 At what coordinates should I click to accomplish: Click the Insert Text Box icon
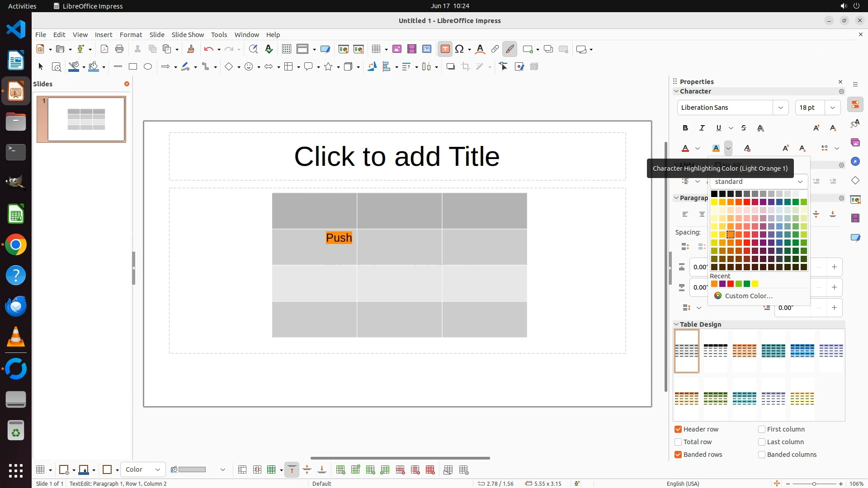445,49
